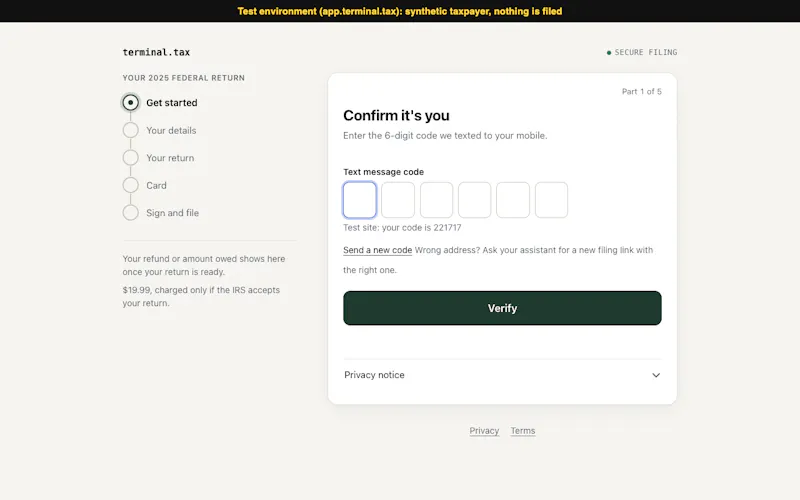
Task: Select the Get started step circle
Action: point(131,103)
